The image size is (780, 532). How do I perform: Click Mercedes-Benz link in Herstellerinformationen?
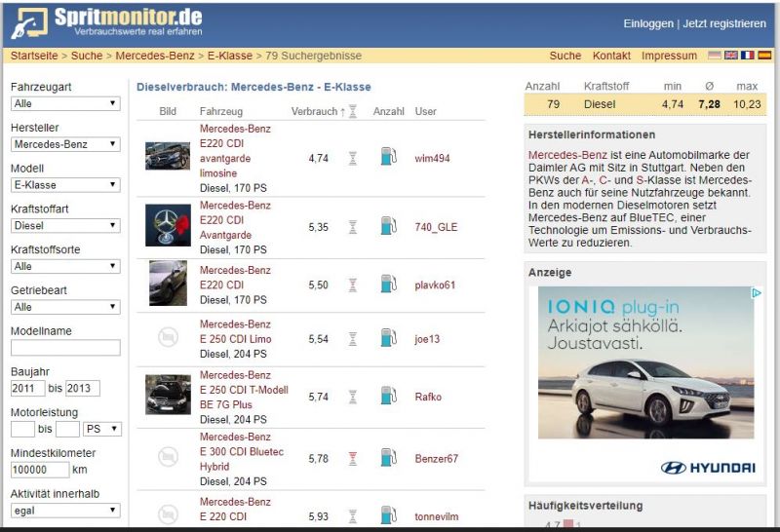(x=567, y=155)
